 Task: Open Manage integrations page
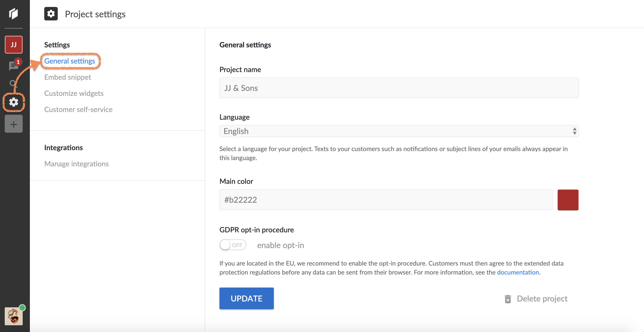tap(76, 164)
